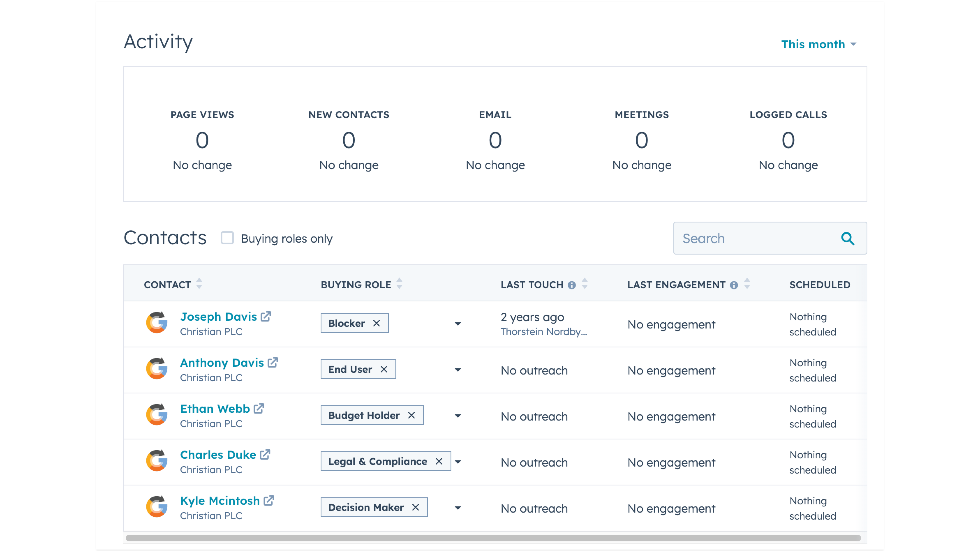
Task: Enable the Buying roles only checkbox
Action: [227, 238]
